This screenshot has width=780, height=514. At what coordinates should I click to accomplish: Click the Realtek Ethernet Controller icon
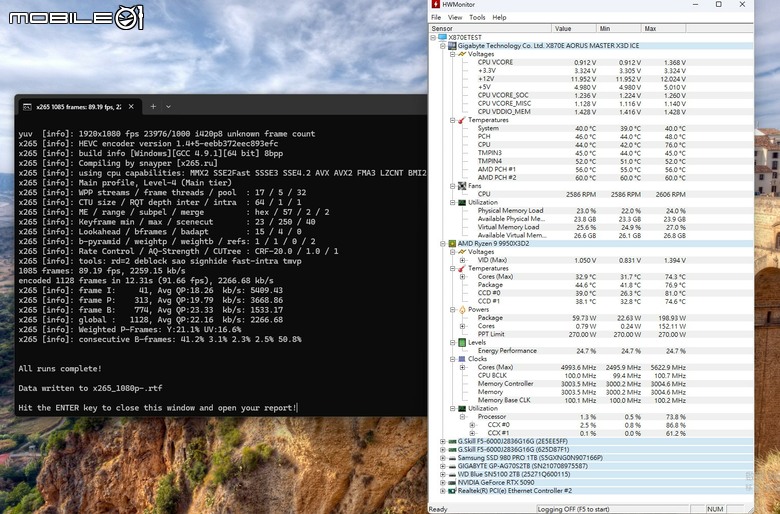pos(452,491)
